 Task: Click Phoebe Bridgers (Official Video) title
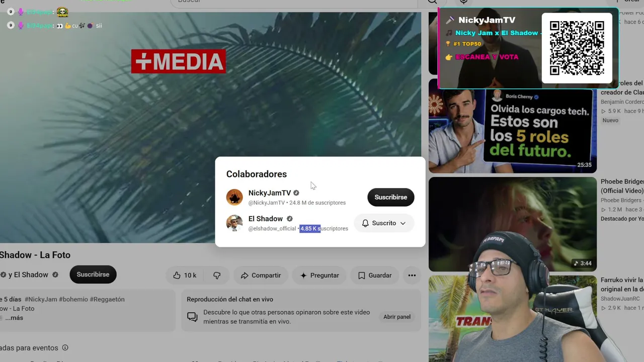coord(622,186)
